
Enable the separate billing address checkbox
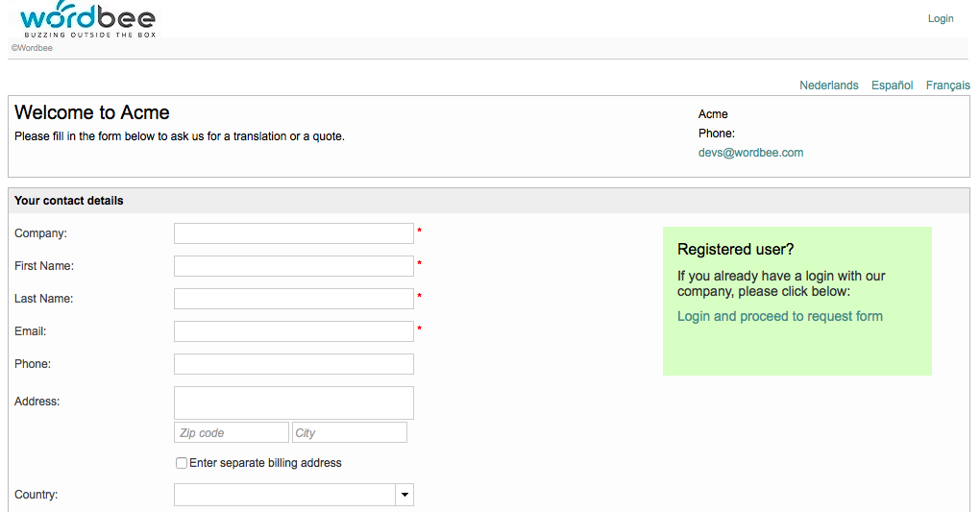182,463
